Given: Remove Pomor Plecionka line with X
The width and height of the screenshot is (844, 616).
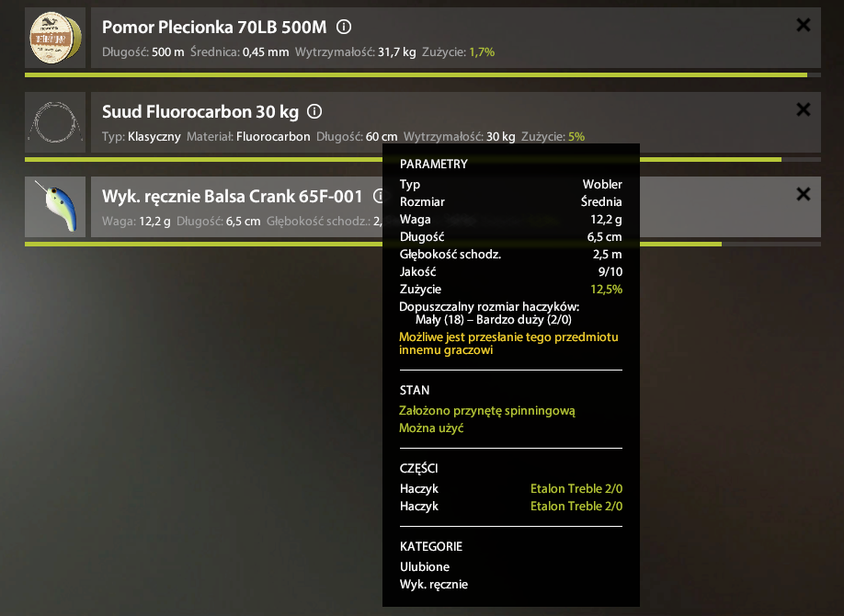Looking at the screenshot, I should (x=804, y=25).
